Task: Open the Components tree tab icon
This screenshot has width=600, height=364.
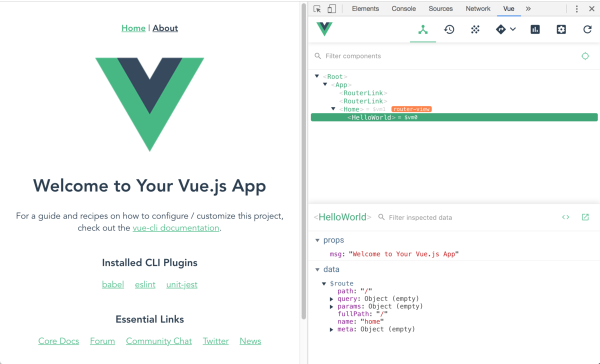Action: click(x=423, y=29)
